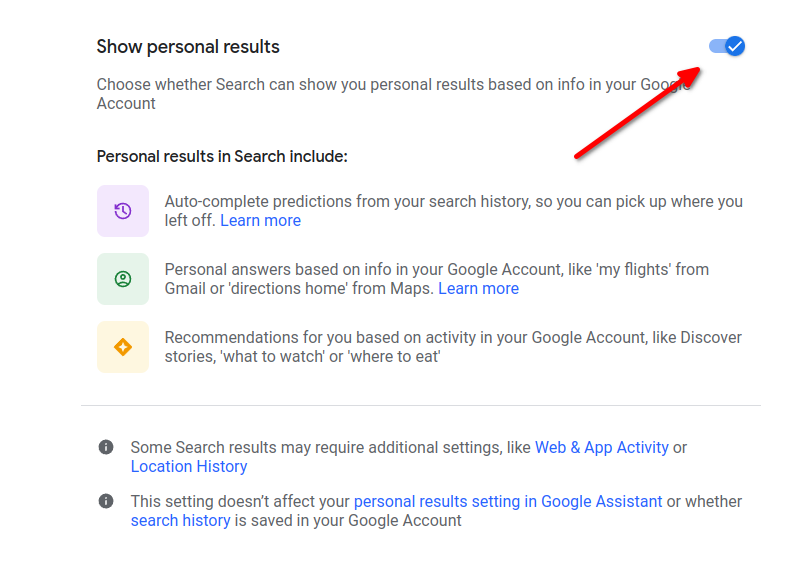Viewport: 790px width, 577px height.
Task: Click the purple search history clock icon
Action: pos(123,211)
